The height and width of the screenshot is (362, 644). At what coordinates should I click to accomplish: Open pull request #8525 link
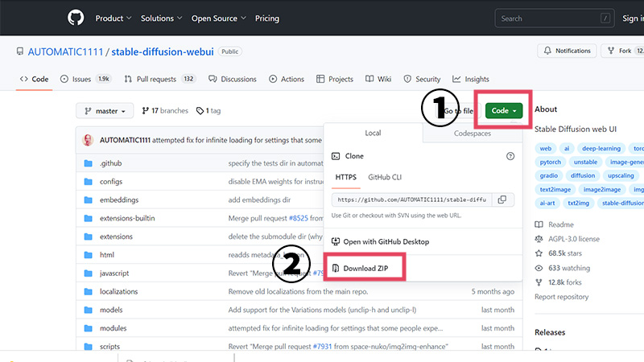[299, 218]
